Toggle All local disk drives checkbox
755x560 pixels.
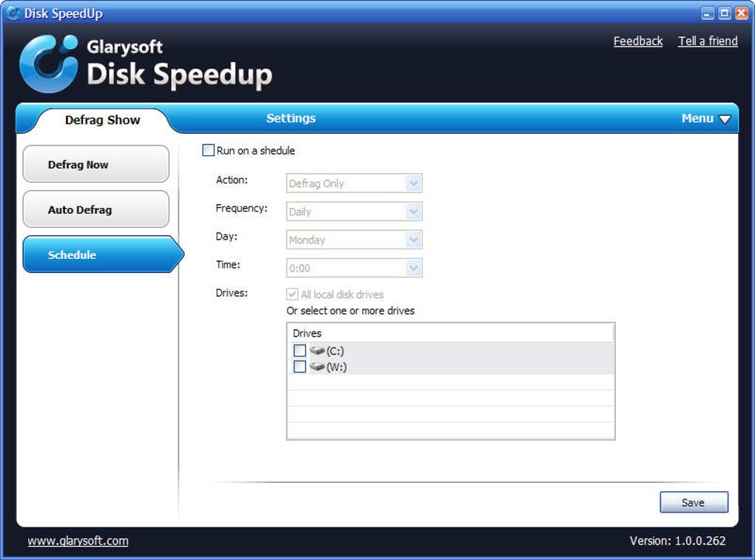click(292, 294)
